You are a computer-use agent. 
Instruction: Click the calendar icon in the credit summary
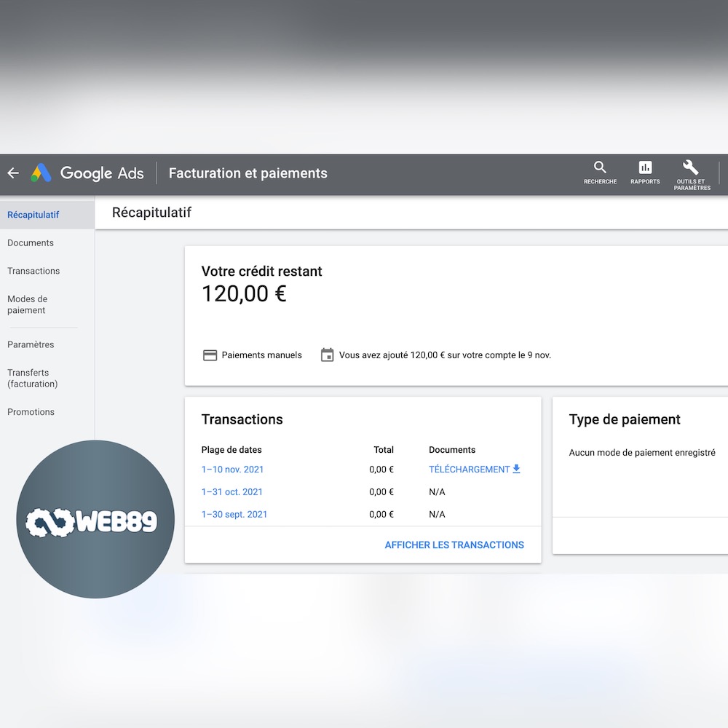point(327,355)
